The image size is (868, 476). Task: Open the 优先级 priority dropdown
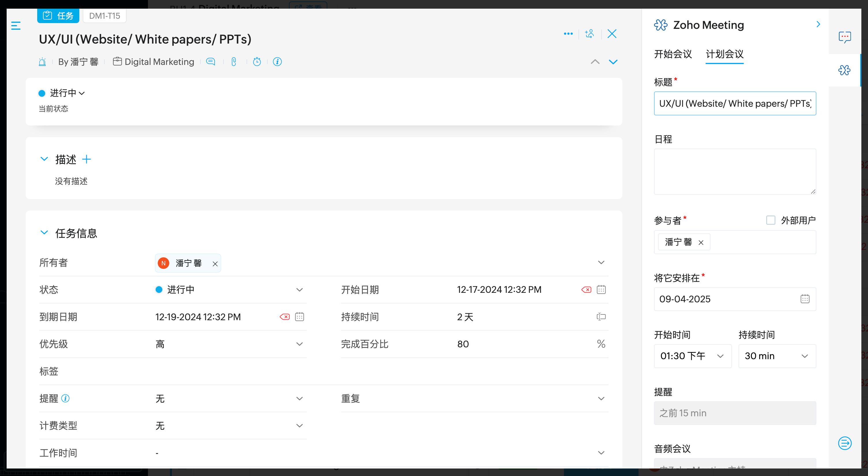(x=299, y=344)
